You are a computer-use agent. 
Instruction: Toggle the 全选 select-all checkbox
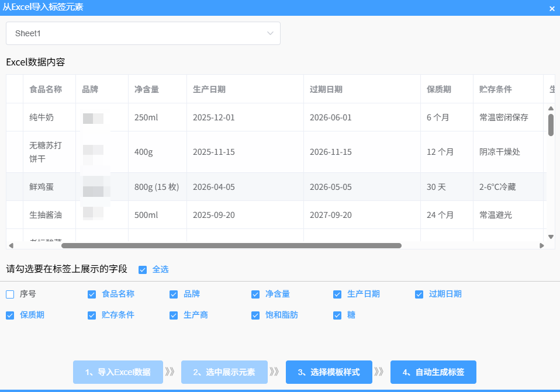pyautogui.click(x=143, y=270)
